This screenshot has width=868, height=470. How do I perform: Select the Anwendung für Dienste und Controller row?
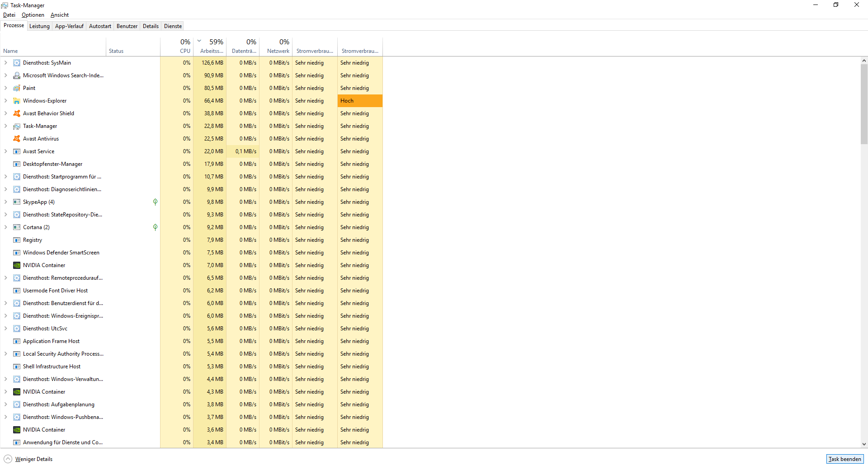point(191,442)
